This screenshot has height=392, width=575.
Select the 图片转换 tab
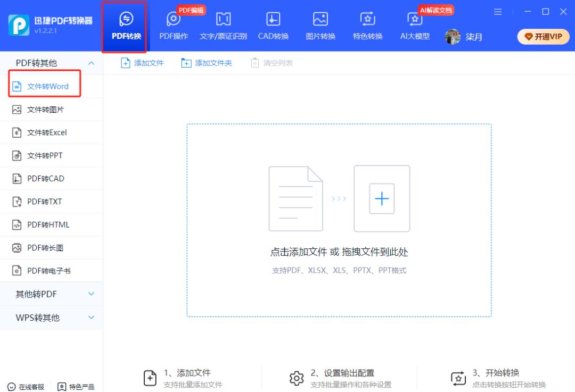[321, 27]
